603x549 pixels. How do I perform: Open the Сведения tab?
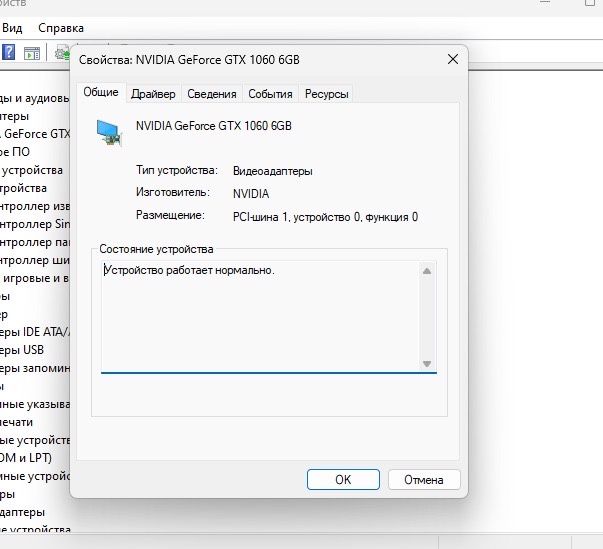[212, 94]
